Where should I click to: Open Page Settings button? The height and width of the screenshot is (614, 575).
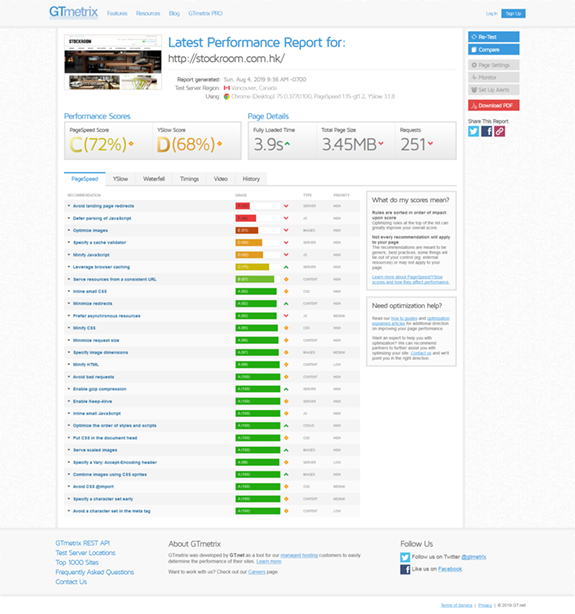pos(494,65)
